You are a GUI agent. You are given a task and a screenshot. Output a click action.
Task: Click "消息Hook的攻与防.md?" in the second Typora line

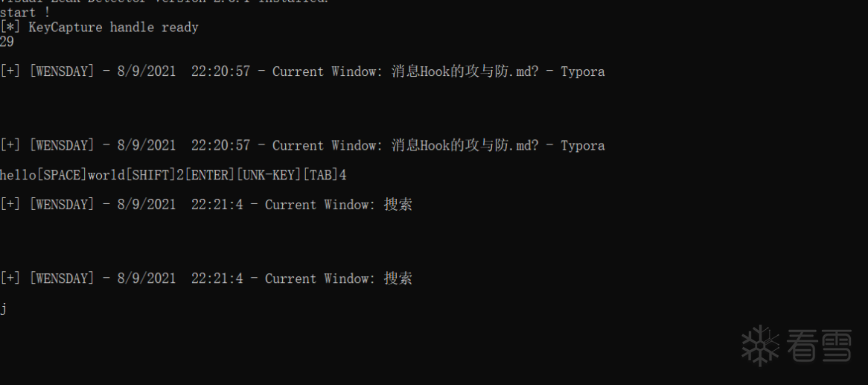click(465, 145)
